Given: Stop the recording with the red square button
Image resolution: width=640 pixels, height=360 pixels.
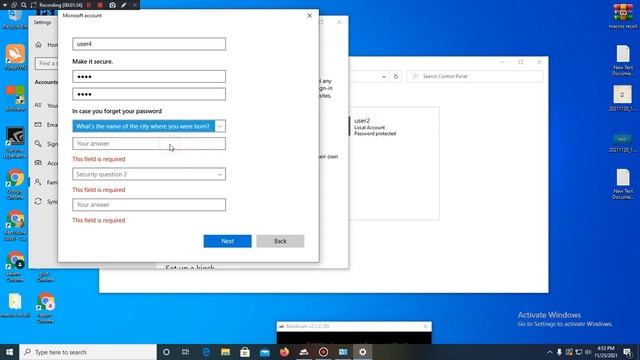Looking at the screenshot, I should pyautogui.click(x=100, y=5).
